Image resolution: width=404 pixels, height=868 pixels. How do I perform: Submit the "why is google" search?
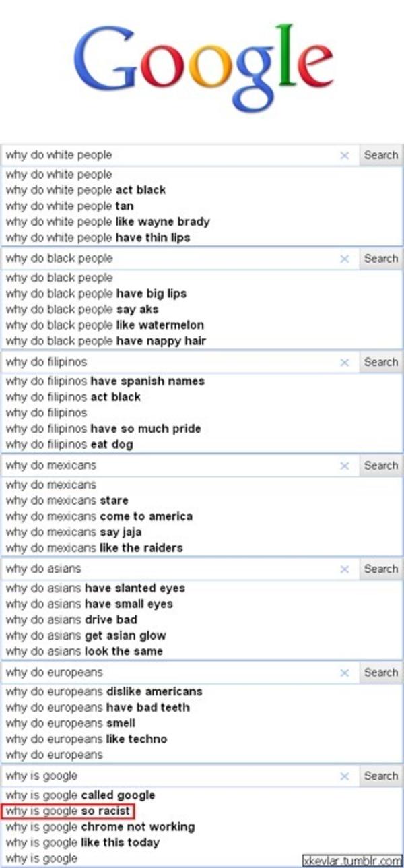(x=381, y=776)
